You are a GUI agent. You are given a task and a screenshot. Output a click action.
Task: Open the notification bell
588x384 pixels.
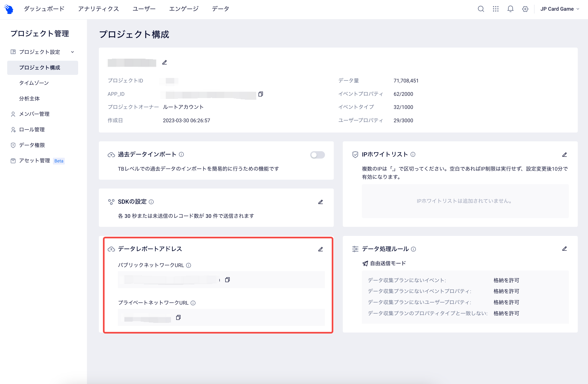[x=511, y=9]
